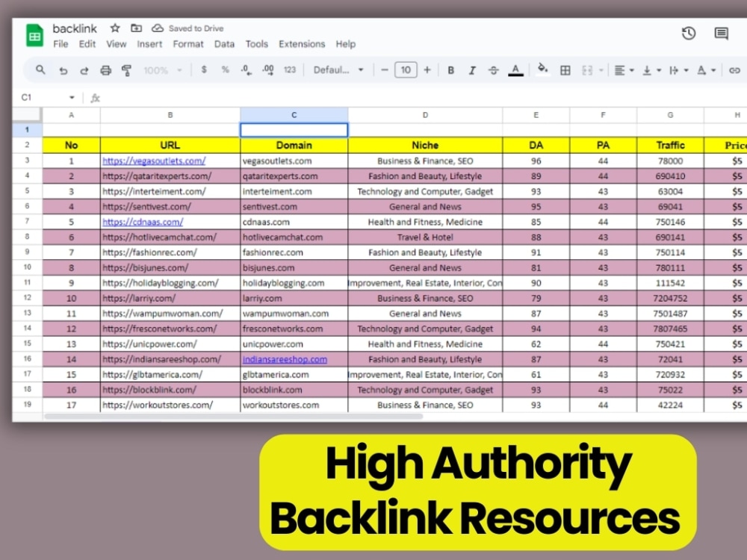Open the Insert menu
The width and height of the screenshot is (747, 560).
149,44
